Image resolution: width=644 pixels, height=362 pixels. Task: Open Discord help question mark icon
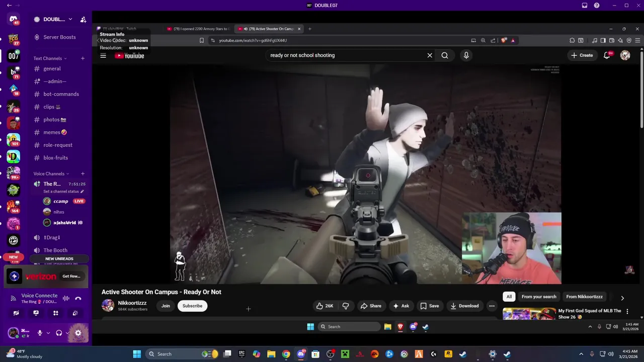pyautogui.click(x=597, y=5)
